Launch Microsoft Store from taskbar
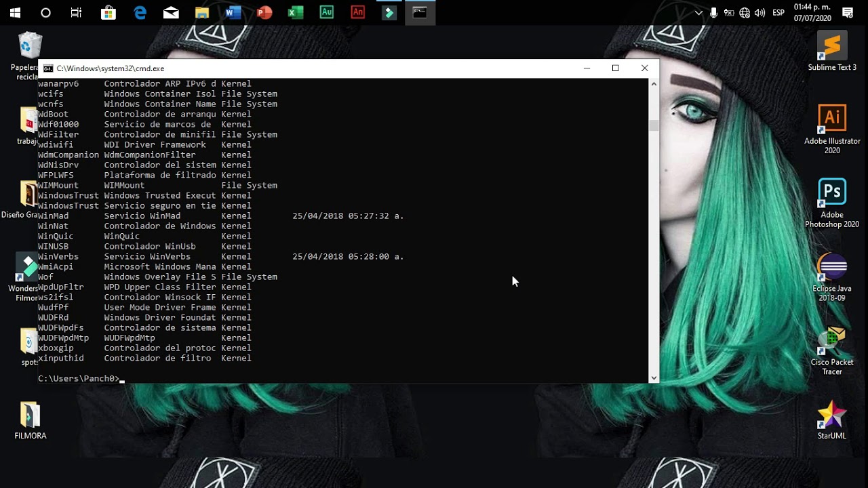Screen dimensions: 868x488 (x=108, y=12)
